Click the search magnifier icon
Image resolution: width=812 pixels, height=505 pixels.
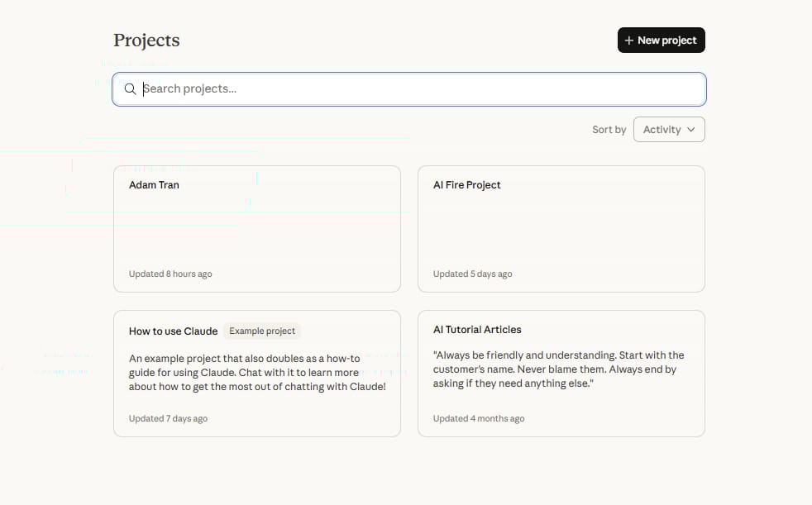tap(131, 88)
